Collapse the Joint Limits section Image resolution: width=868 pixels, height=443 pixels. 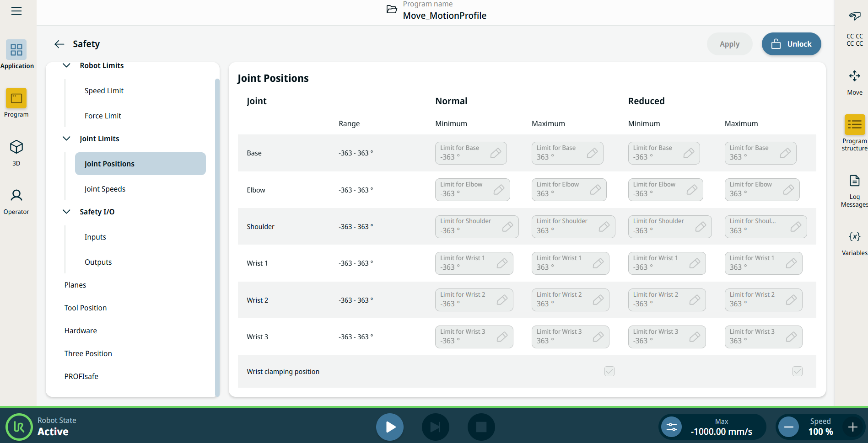[66, 139]
